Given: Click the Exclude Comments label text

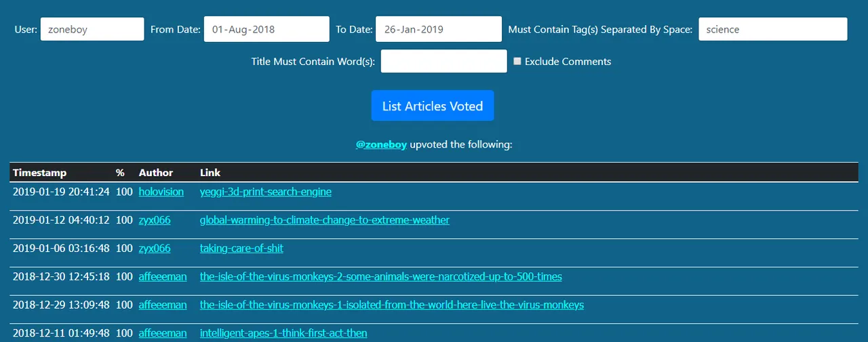Looking at the screenshot, I should [x=568, y=62].
